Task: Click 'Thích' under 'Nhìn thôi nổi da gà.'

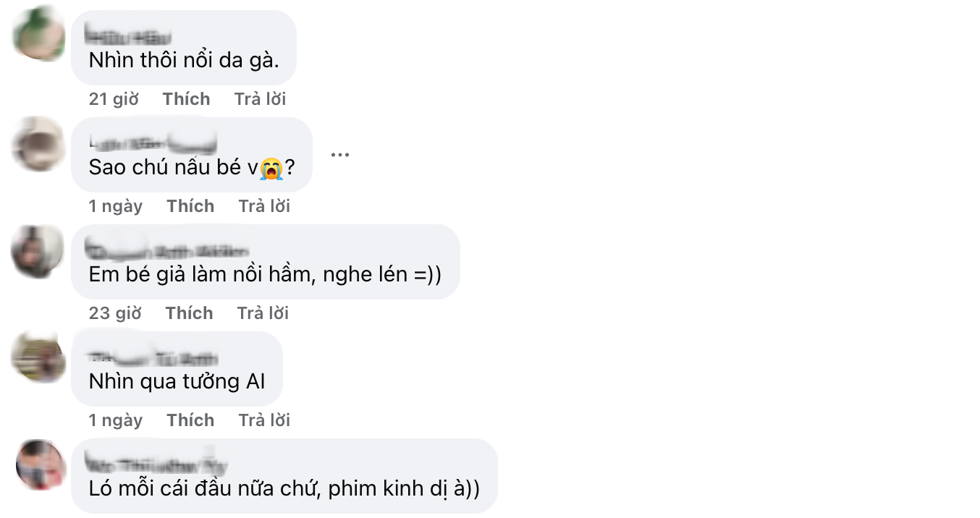Action: [186, 98]
